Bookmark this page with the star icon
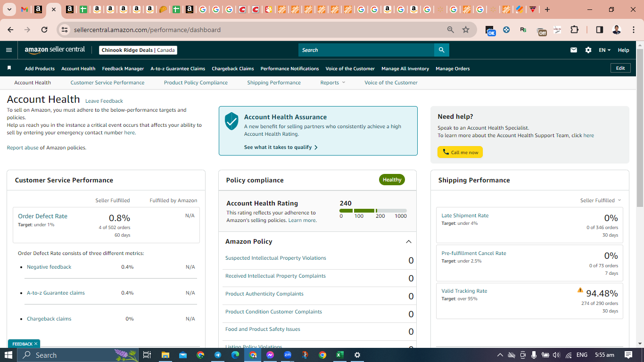 coord(466,30)
